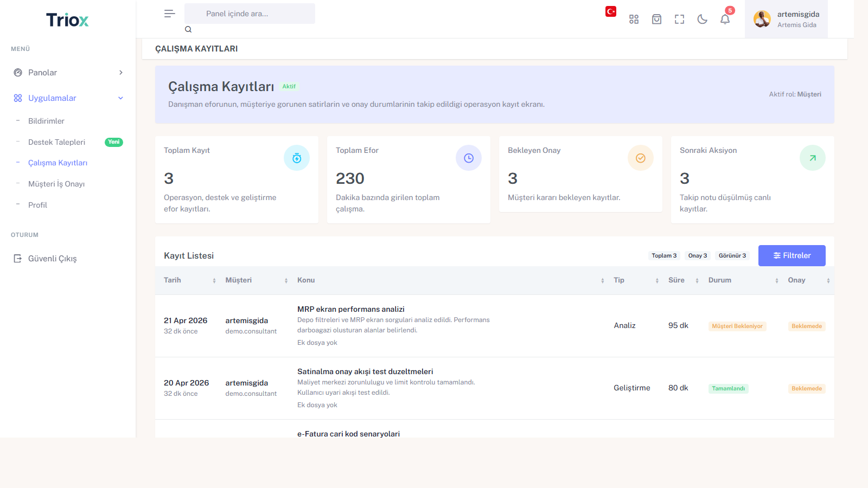The width and height of the screenshot is (868, 488).
Task: Click Güvenli Çıkış logout link
Action: (x=52, y=259)
